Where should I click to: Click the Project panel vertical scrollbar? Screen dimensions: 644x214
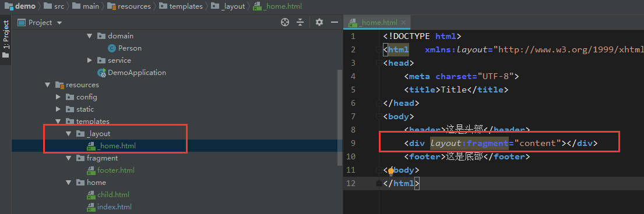click(340, 117)
